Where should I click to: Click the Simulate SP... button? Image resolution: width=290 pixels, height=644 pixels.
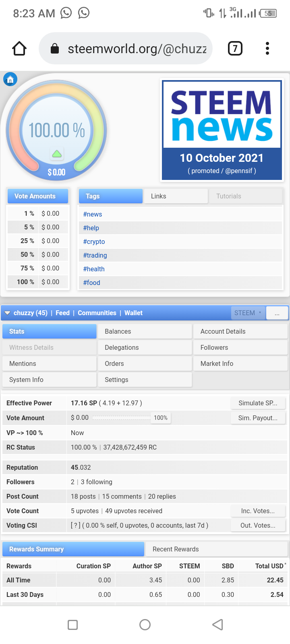[258, 403]
